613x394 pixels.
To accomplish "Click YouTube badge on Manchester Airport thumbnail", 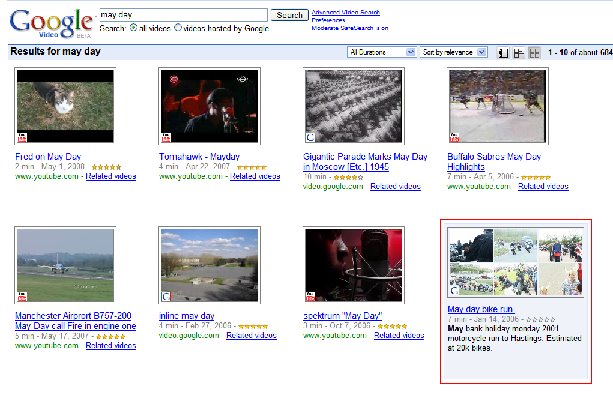I will point(22,296).
